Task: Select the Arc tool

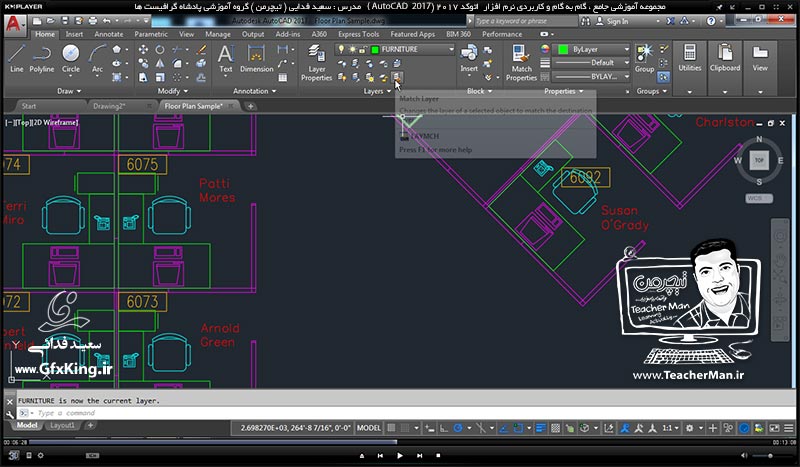Action: click(x=97, y=58)
